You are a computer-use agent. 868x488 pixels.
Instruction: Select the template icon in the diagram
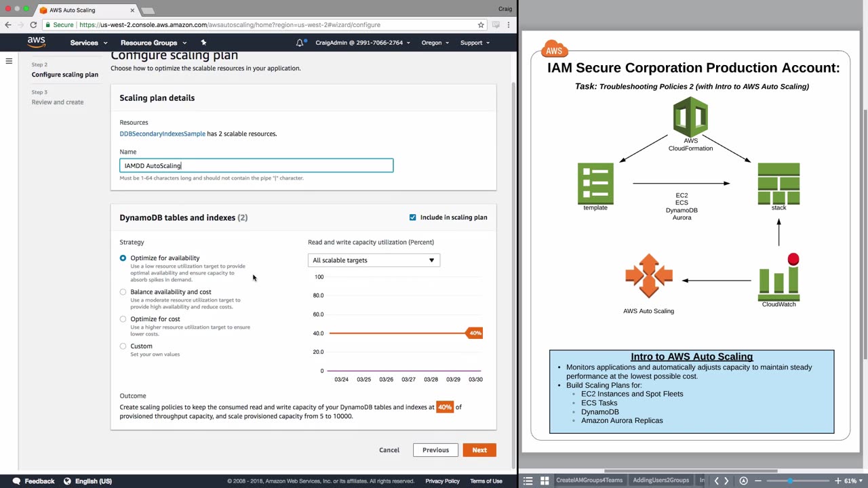pyautogui.click(x=595, y=184)
